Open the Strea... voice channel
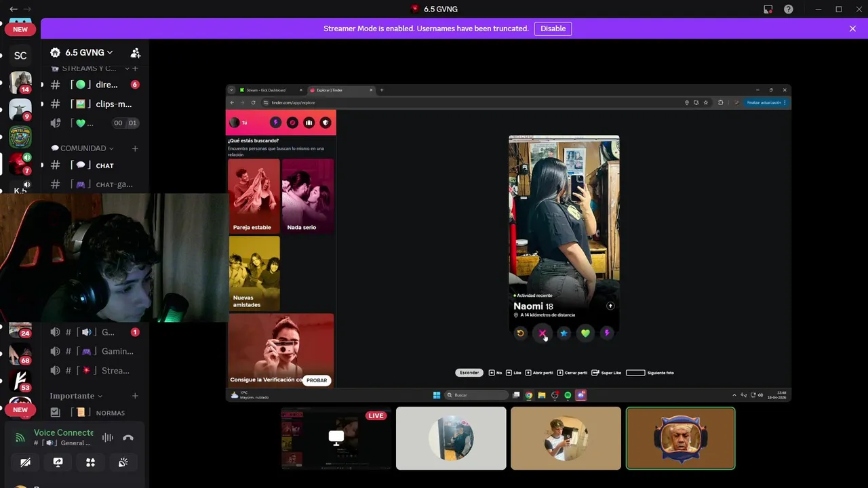Screen dimensions: 868x488 coord(95,370)
